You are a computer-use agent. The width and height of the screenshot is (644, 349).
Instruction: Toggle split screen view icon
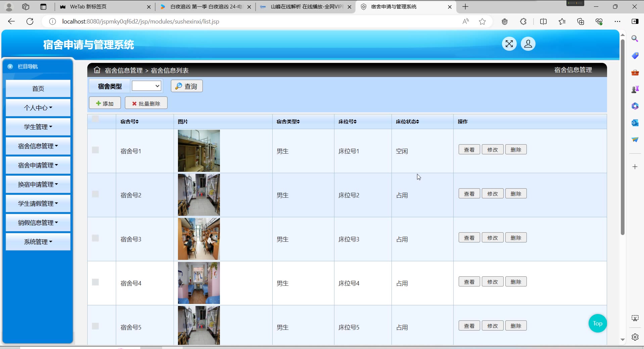pyautogui.click(x=543, y=22)
